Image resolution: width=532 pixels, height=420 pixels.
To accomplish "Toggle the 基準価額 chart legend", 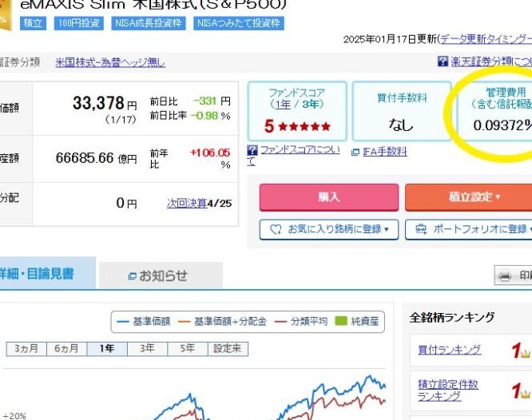I will pyautogui.click(x=144, y=321).
